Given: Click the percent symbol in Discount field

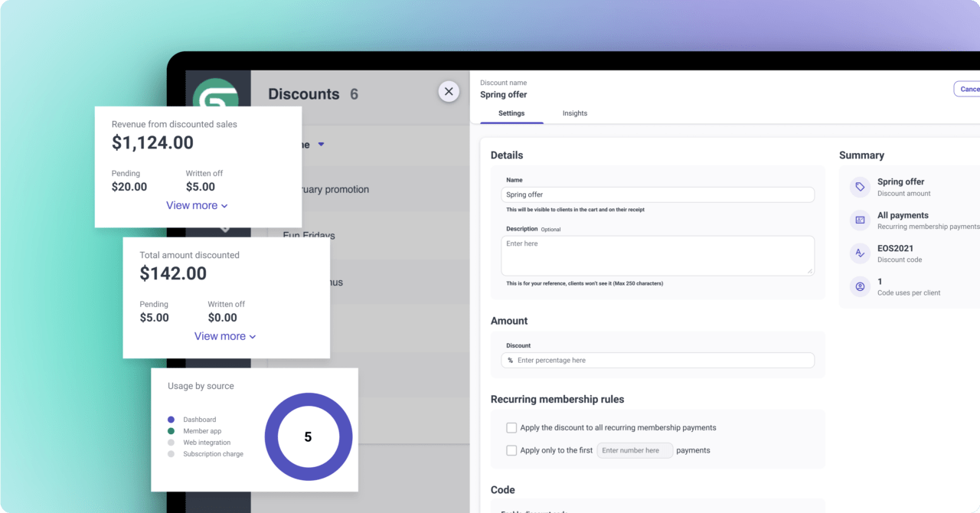Looking at the screenshot, I should pyautogui.click(x=511, y=361).
